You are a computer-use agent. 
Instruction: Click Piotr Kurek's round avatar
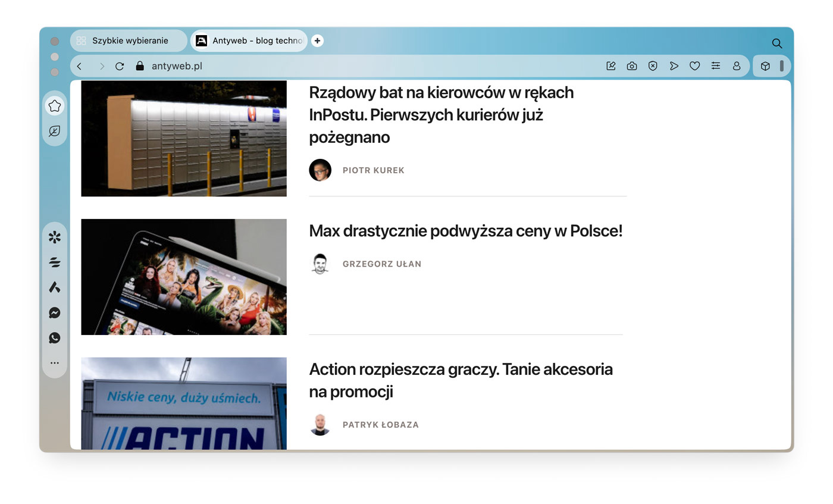tap(320, 170)
